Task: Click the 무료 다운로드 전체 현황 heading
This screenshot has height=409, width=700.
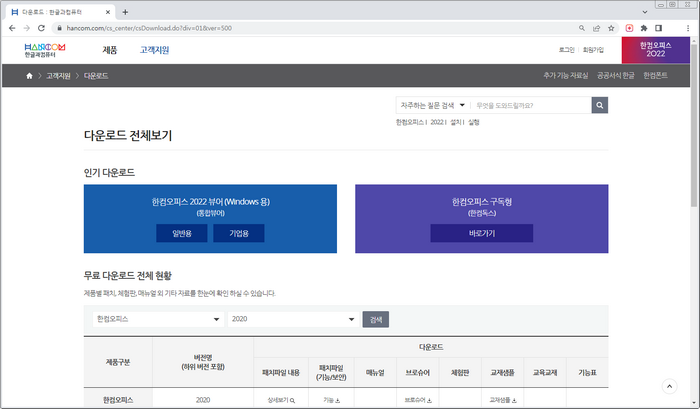Action: click(128, 275)
